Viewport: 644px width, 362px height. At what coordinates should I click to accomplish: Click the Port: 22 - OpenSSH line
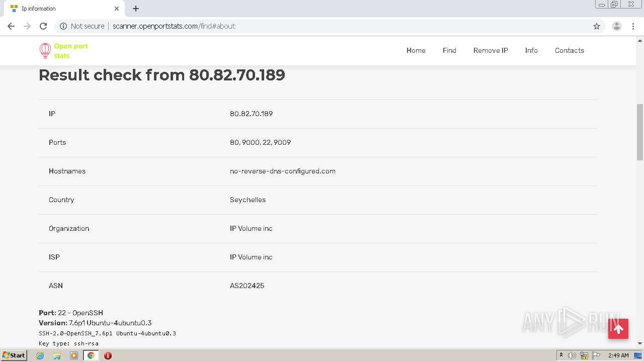click(x=71, y=313)
